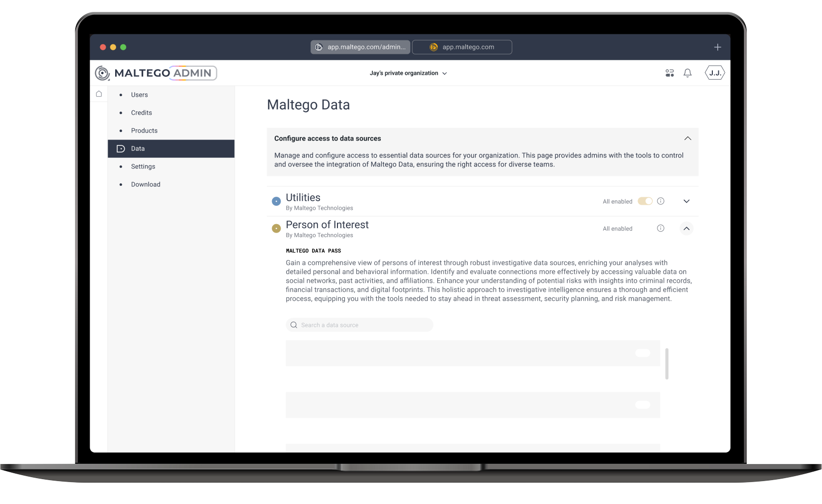The image size is (822, 504).
Task: Click the data source list scrollbar
Action: coord(666,364)
